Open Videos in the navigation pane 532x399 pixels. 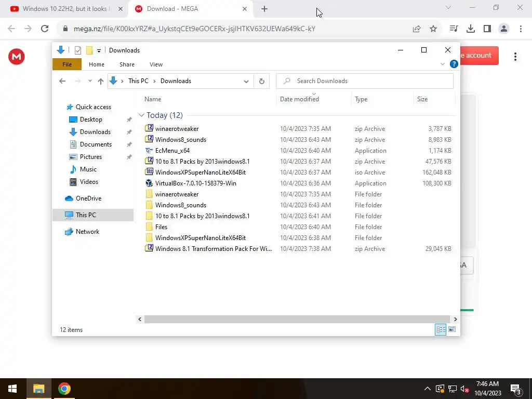[84, 182]
